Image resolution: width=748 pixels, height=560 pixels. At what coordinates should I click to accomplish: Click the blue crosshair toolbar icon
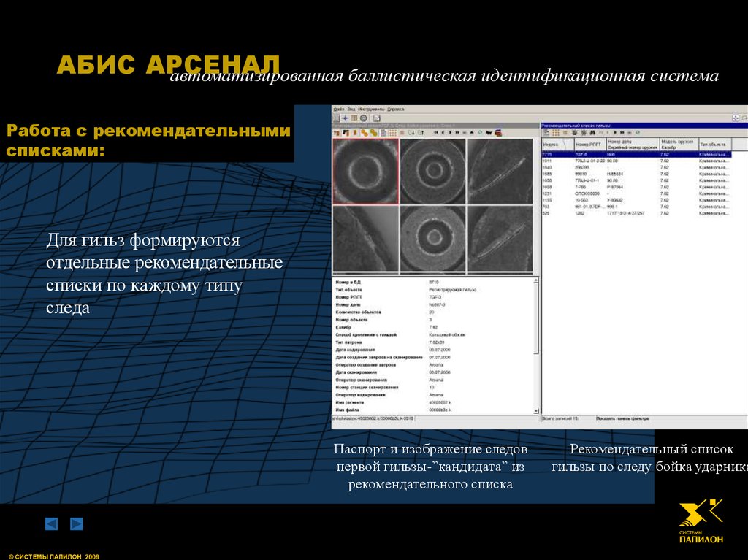(x=345, y=118)
